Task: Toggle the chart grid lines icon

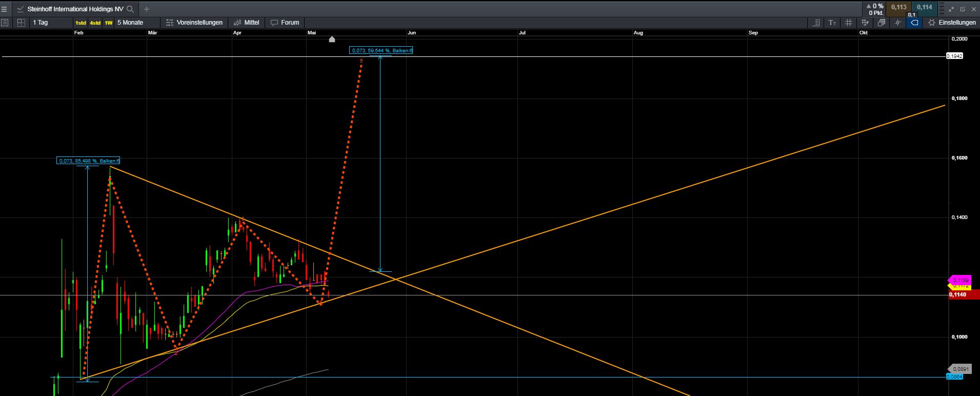Action: coord(849,23)
